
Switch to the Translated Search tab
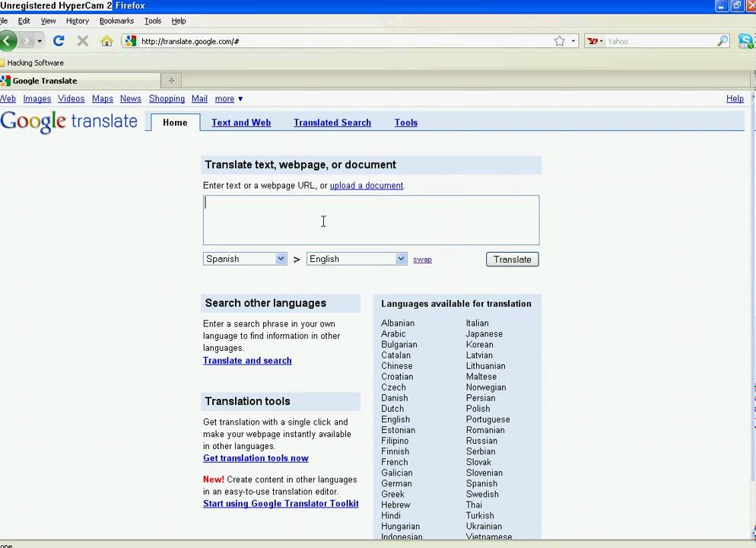click(x=332, y=123)
